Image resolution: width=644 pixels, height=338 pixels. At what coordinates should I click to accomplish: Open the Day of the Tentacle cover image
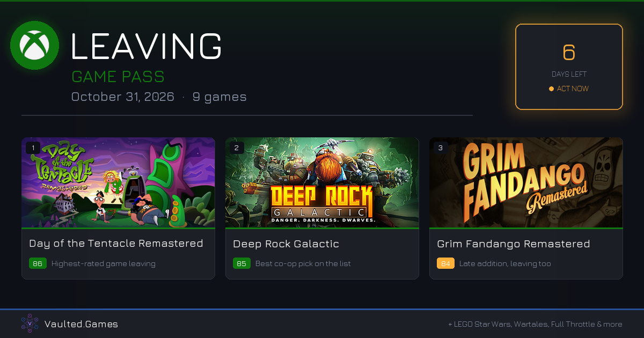(x=118, y=183)
